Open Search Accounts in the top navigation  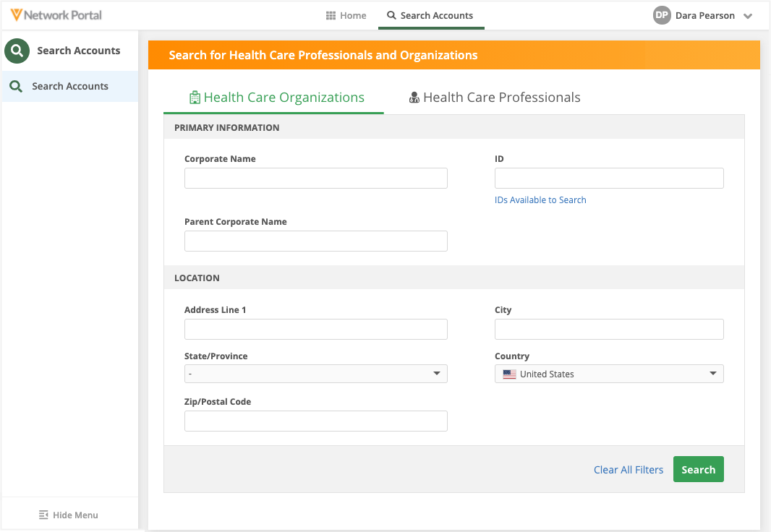click(430, 15)
